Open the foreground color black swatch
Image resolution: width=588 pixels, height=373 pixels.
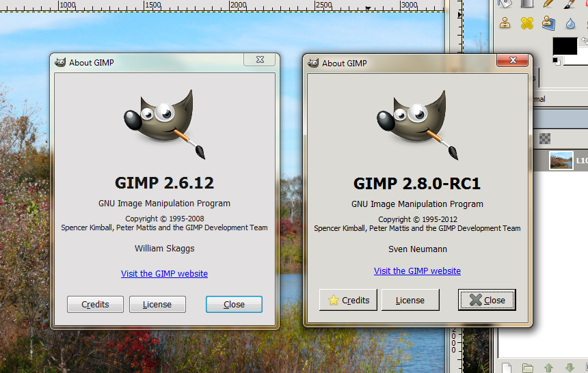pos(565,46)
